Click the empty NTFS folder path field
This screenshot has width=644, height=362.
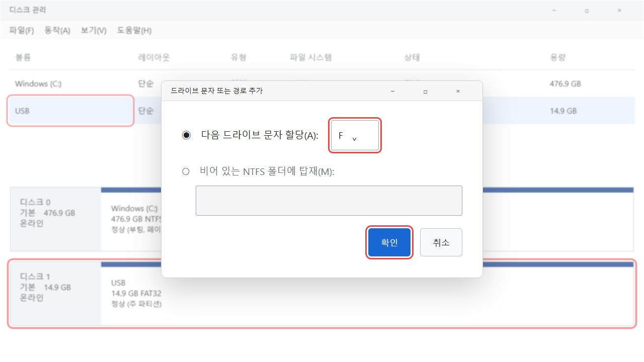[329, 201]
